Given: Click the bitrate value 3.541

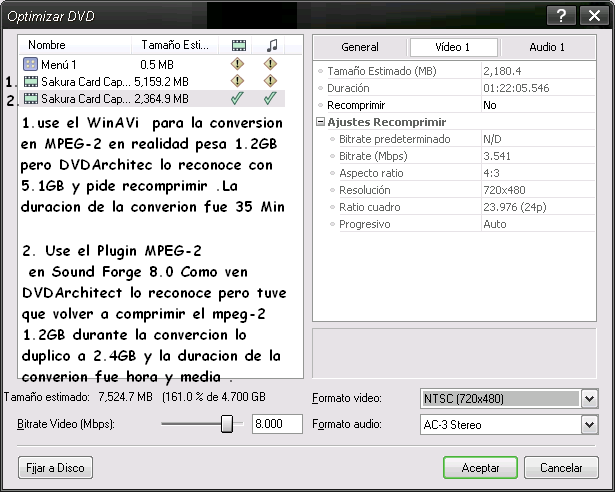Looking at the screenshot, I should tap(497, 156).
